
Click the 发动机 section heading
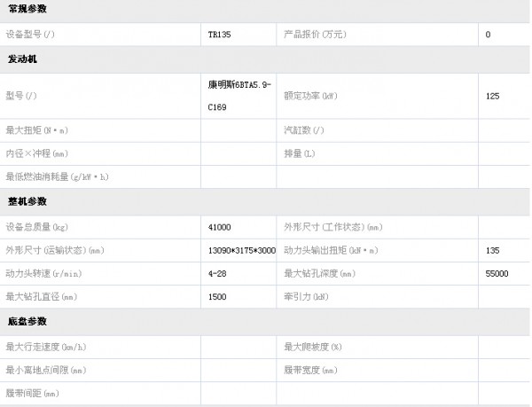[x=21, y=59]
